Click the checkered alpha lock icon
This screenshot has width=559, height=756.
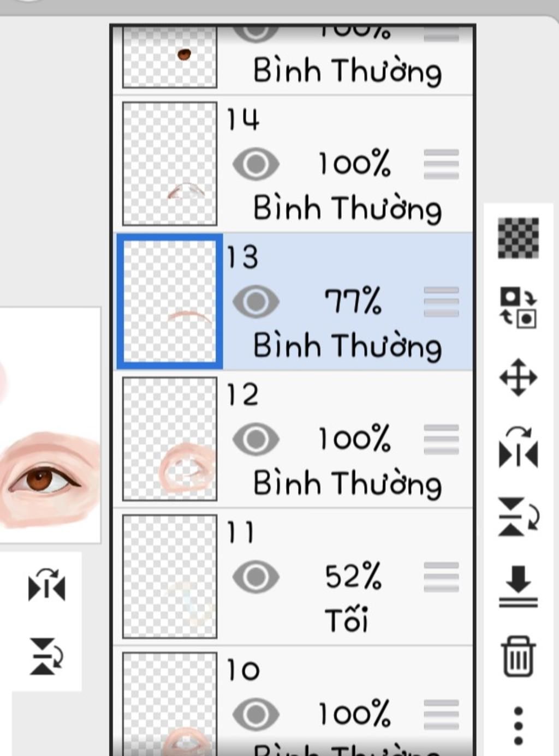click(518, 237)
